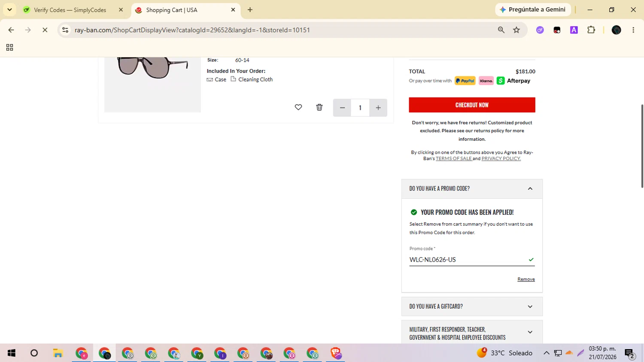
Task: Expand Military, First Responder, Teacher discounts section
Action: pyautogui.click(x=472, y=332)
